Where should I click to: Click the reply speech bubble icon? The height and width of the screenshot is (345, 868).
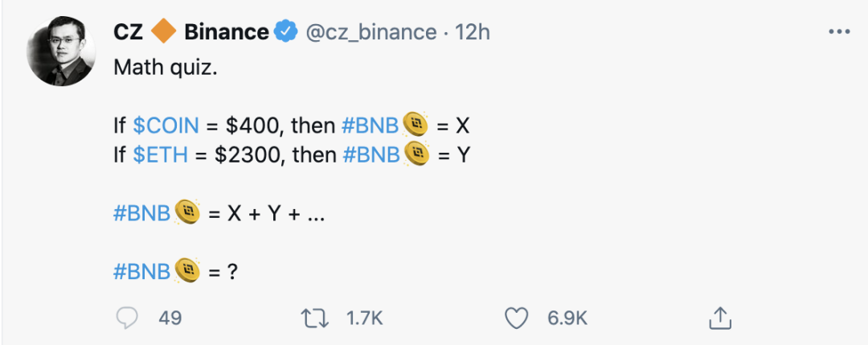tap(129, 318)
